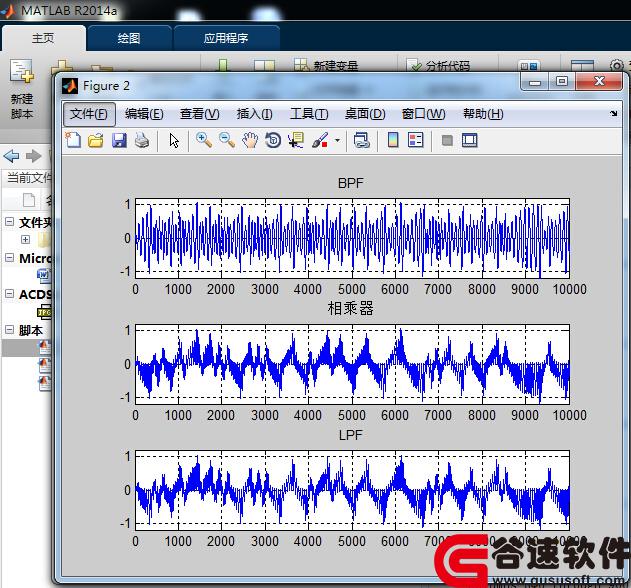Click the layout icon in MATLAB ribbon
631x588 pixels.
[582, 66]
